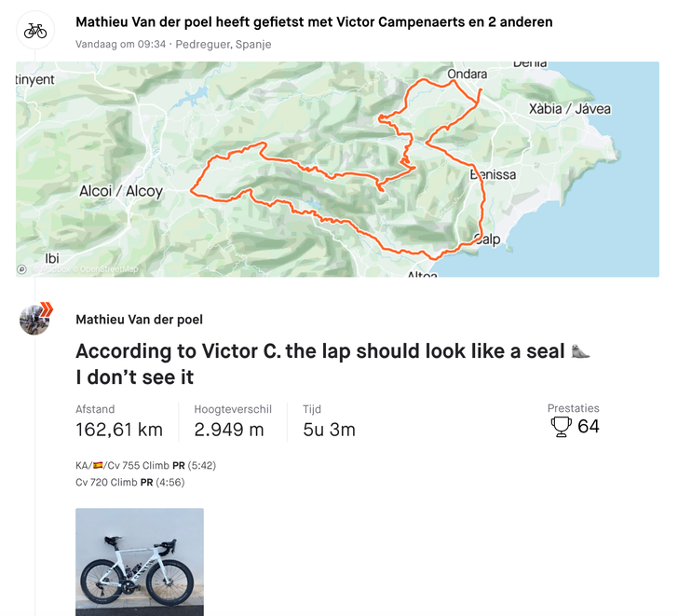Click the orange subscriber chevron badge on avatar
The width and height of the screenshot is (678, 616).
click(45, 309)
